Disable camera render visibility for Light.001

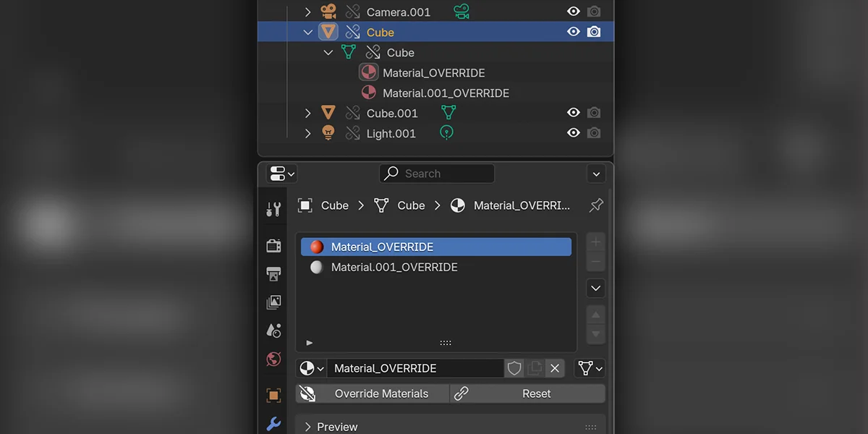point(594,133)
